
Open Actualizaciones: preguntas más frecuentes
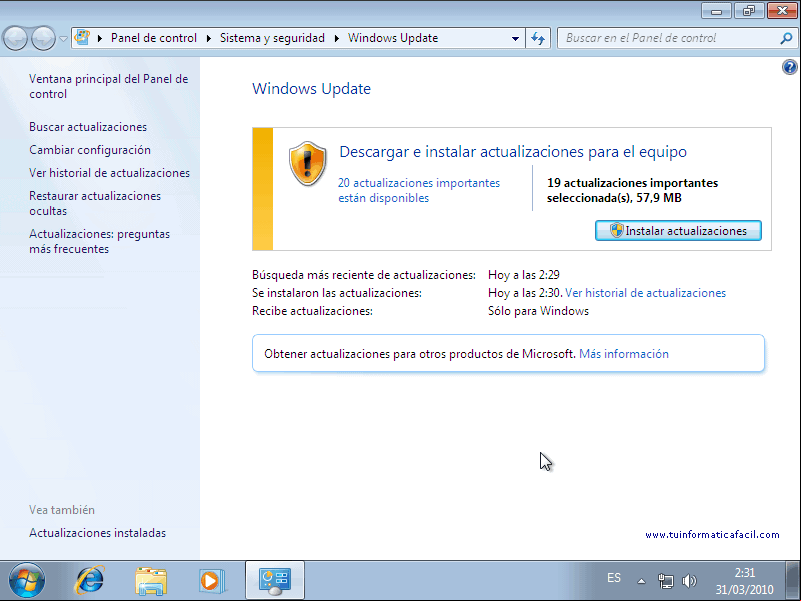tap(100, 241)
